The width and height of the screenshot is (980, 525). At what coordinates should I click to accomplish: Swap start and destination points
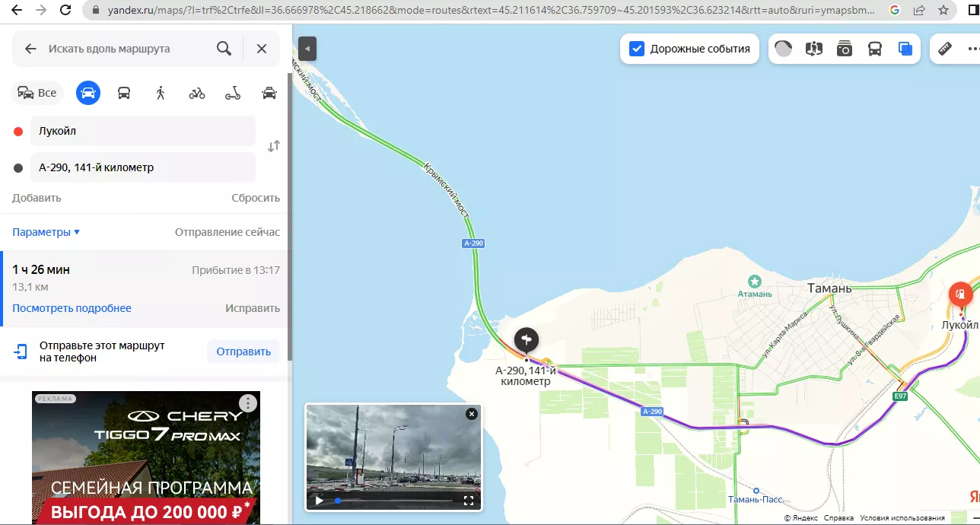tap(274, 146)
